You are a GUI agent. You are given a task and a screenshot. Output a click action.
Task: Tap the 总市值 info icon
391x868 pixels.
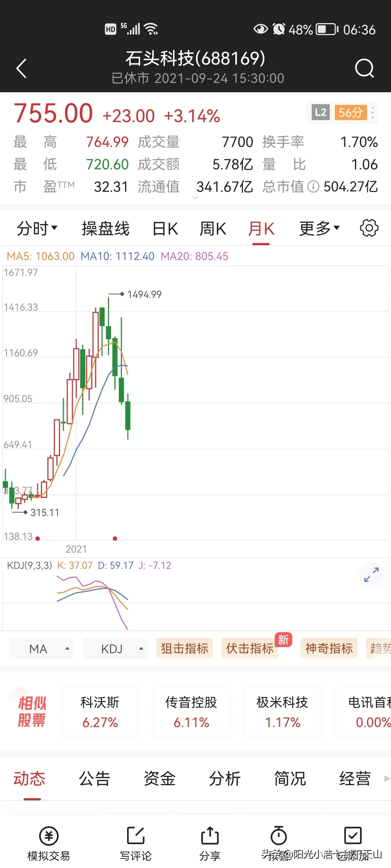pyautogui.click(x=313, y=187)
